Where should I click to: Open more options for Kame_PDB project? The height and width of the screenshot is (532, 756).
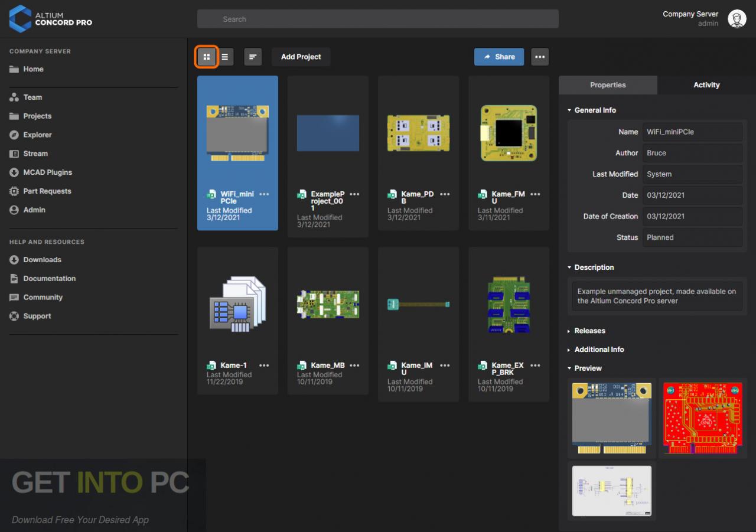445,194
